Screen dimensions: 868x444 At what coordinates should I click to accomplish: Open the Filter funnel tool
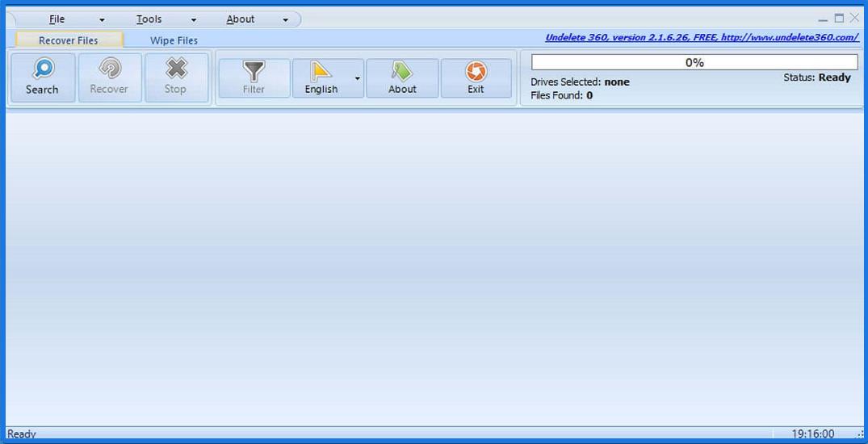pos(254,78)
